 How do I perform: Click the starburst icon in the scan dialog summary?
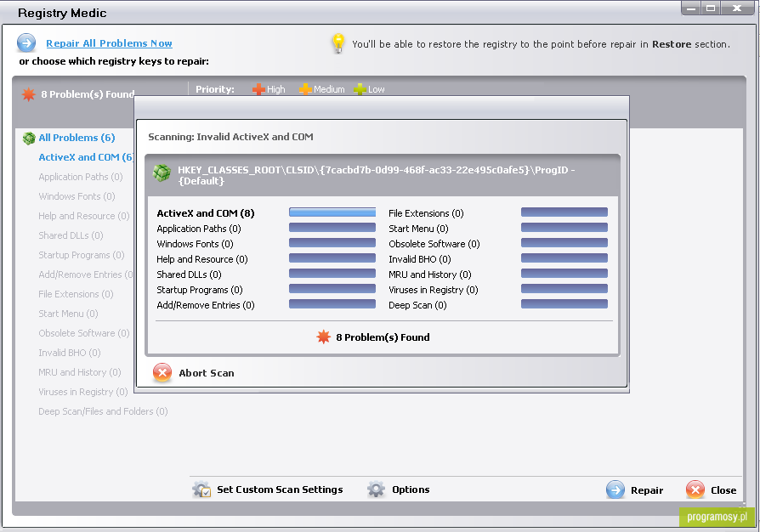pos(323,337)
